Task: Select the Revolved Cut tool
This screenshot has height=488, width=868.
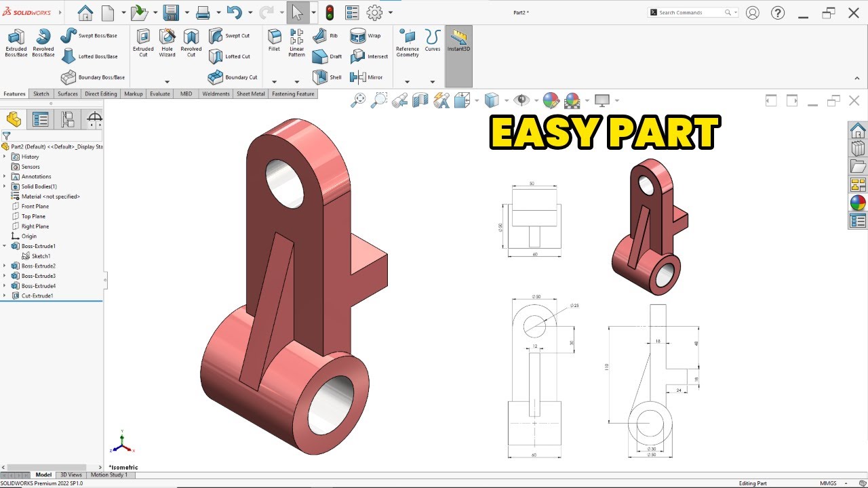Action: pyautogui.click(x=191, y=42)
